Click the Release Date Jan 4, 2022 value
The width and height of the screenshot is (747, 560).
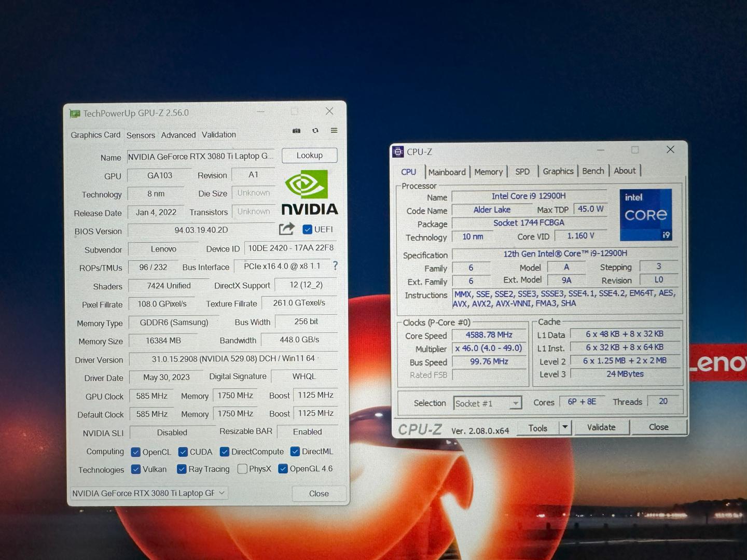(156, 213)
